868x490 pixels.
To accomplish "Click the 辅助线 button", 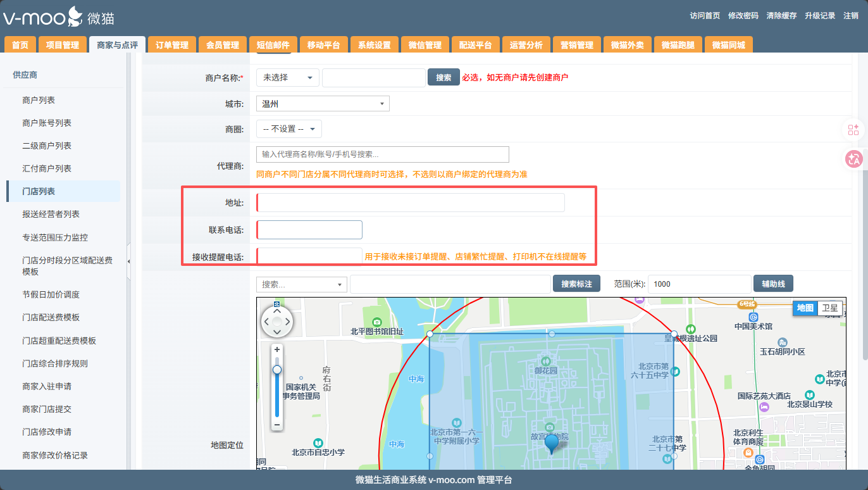I will click(x=773, y=284).
